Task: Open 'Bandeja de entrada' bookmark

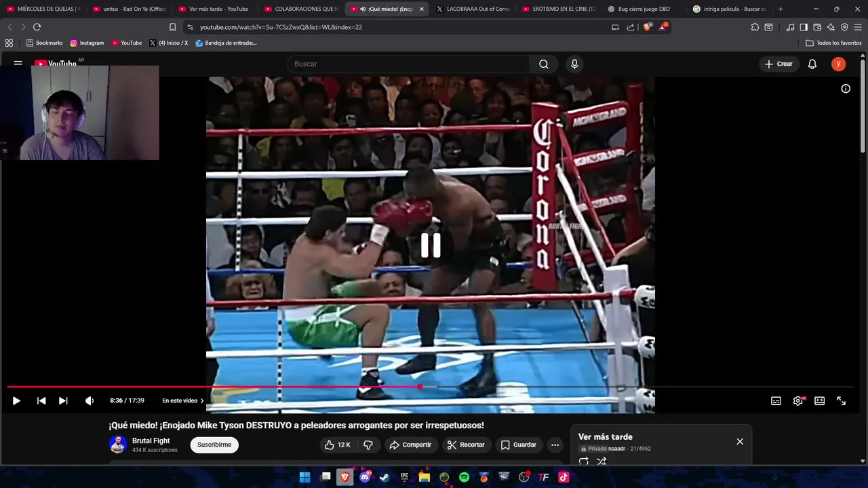Action: (x=226, y=43)
